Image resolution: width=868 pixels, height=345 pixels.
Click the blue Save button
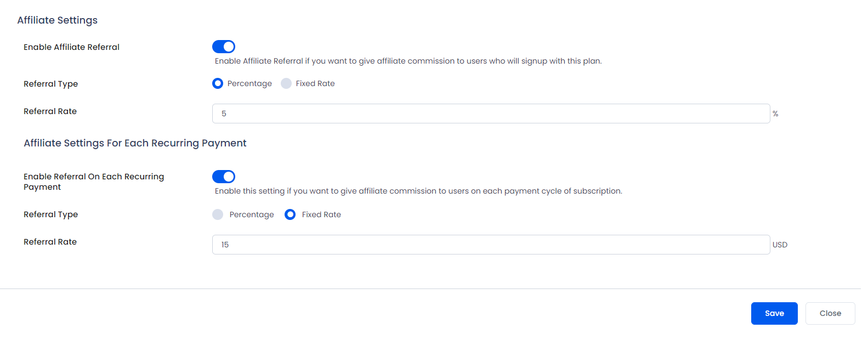click(774, 313)
